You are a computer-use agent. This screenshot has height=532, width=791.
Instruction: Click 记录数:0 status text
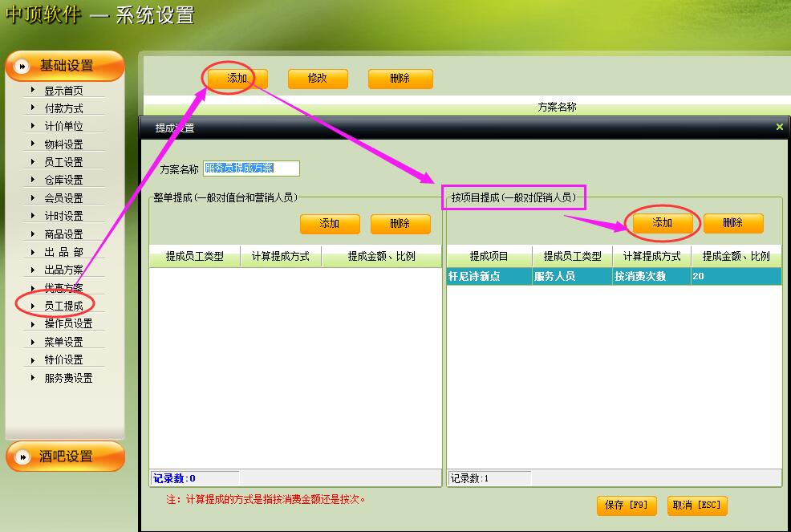click(x=174, y=478)
